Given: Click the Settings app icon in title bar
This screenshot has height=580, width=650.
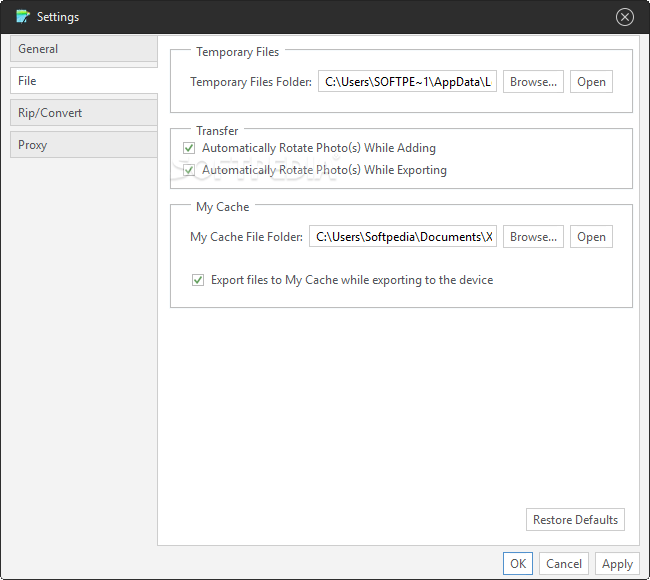Looking at the screenshot, I should coord(23,17).
